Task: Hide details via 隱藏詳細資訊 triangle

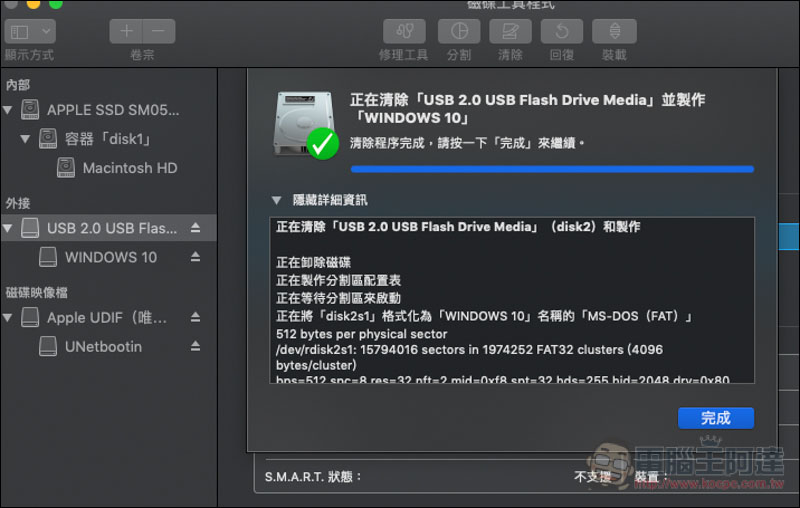Action: coord(277,200)
